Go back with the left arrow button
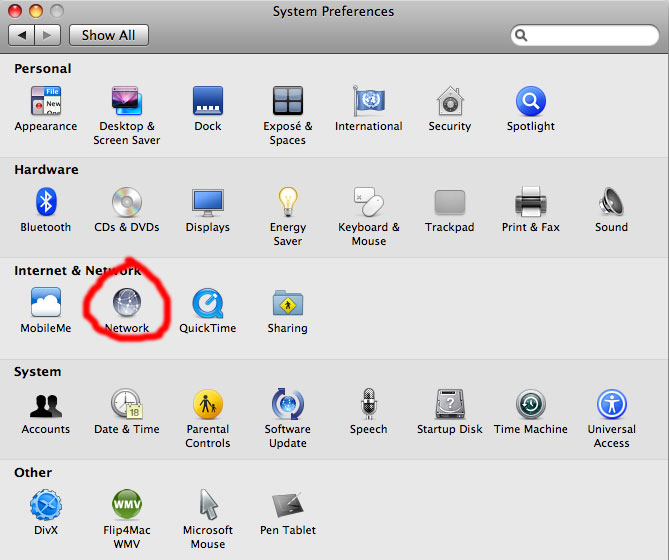The width and height of the screenshot is (669, 560). 21,35
